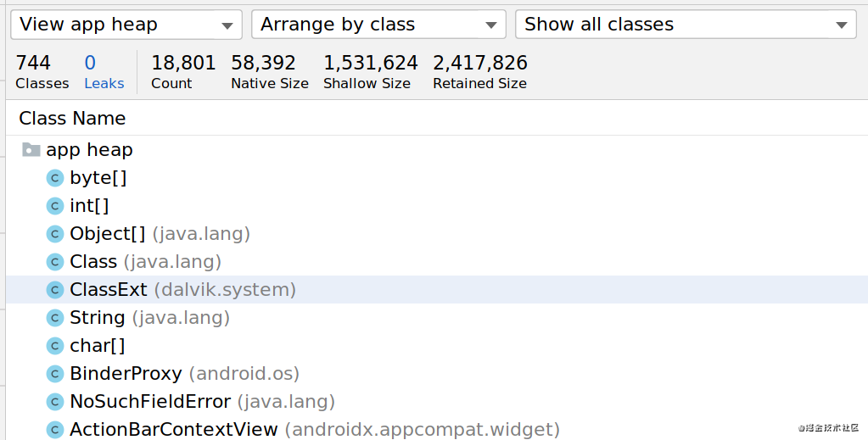Click the class icon next to int[]
The height and width of the screenshot is (440, 868).
[55, 206]
